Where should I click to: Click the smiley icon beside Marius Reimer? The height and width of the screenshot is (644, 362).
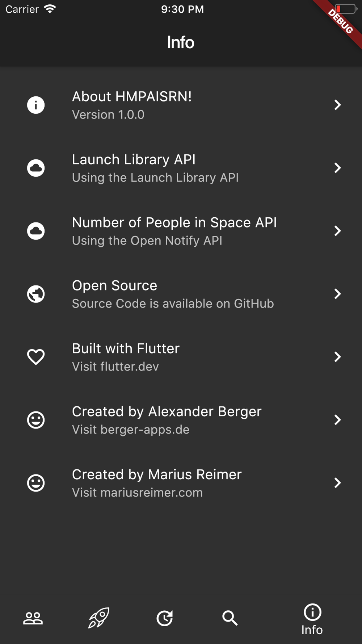pyautogui.click(x=36, y=483)
